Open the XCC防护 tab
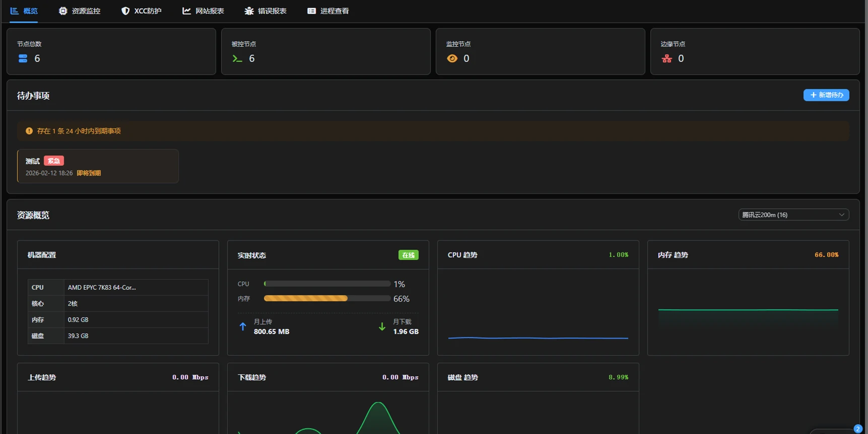The image size is (868, 434). click(142, 11)
